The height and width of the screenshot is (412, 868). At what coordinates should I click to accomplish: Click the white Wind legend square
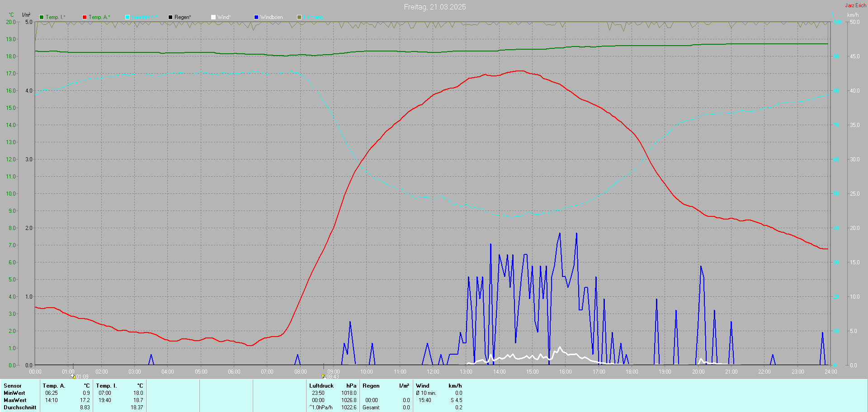point(213,17)
